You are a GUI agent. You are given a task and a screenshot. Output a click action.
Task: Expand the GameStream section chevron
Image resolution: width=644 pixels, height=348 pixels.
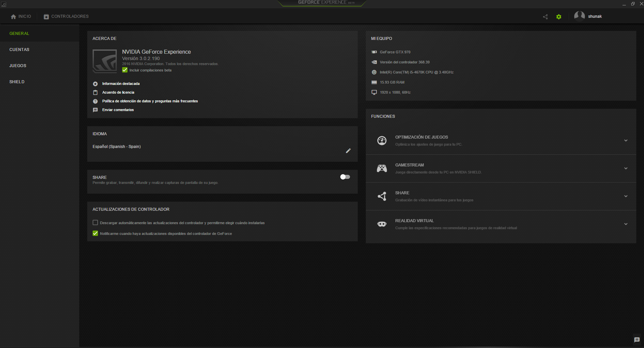[x=626, y=168]
